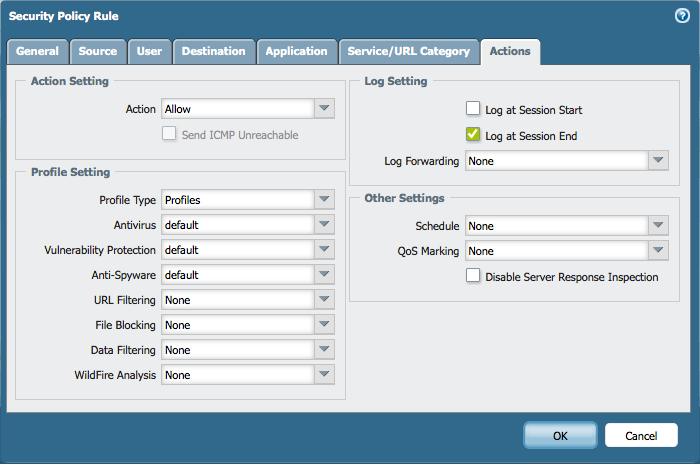Expand the Profile Type dropdown
The width and height of the screenshot is (700, 464).
click(324, 200)
